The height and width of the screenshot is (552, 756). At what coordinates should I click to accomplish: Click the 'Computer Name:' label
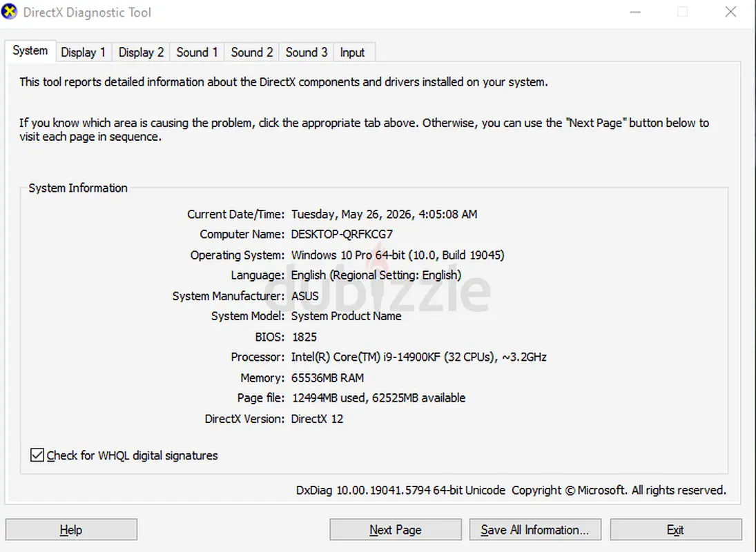[242, 235]
